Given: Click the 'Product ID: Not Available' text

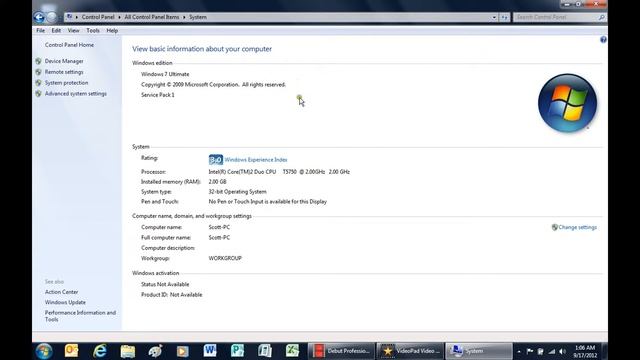Looking at the screenshot, I should click(x=171, y=295).
